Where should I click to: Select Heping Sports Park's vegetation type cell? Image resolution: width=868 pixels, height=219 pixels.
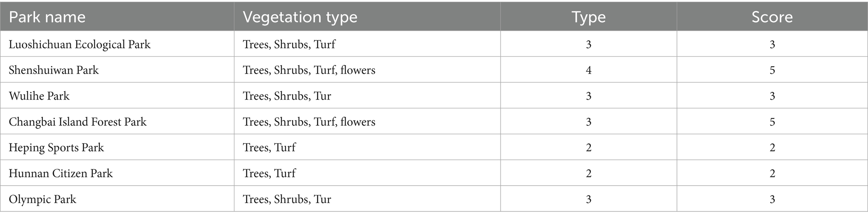(269, 148)
